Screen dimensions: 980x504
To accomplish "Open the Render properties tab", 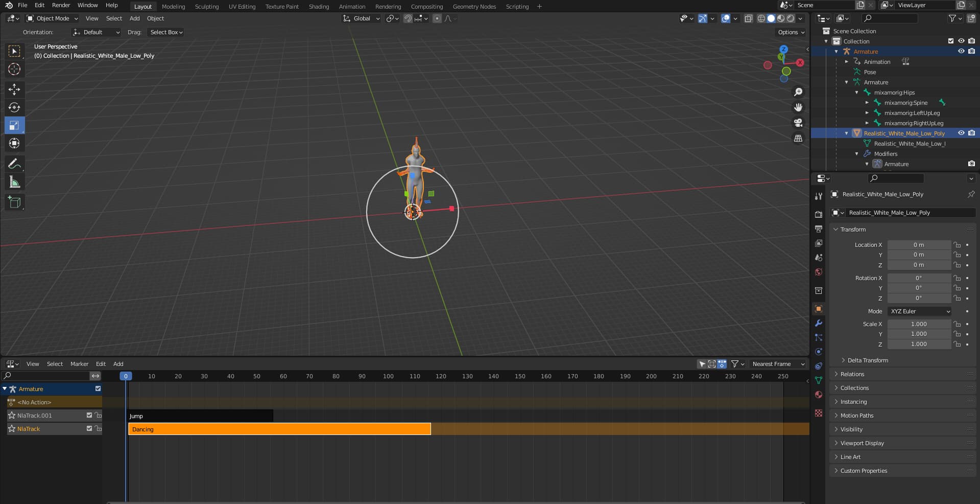I will tap(819, 214).
